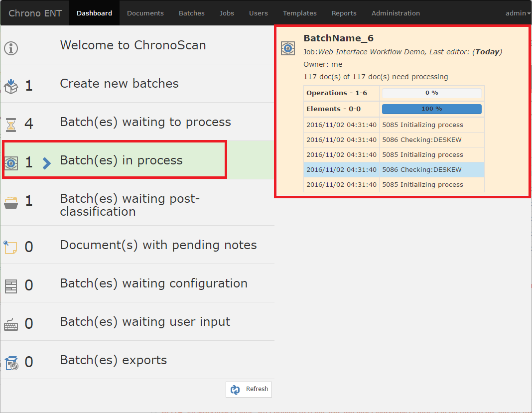Open the Dashboard tab
This screenshot has width=532, height=413.
tap(94, 13)
